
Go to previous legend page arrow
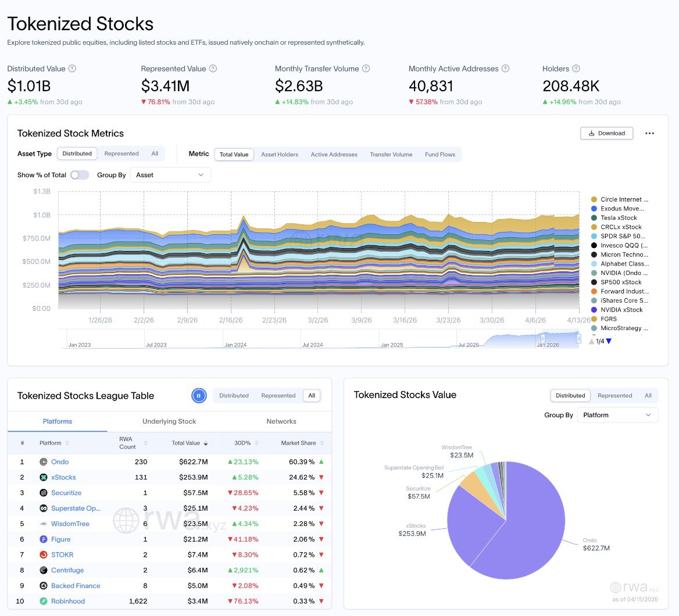coord(592,341)
